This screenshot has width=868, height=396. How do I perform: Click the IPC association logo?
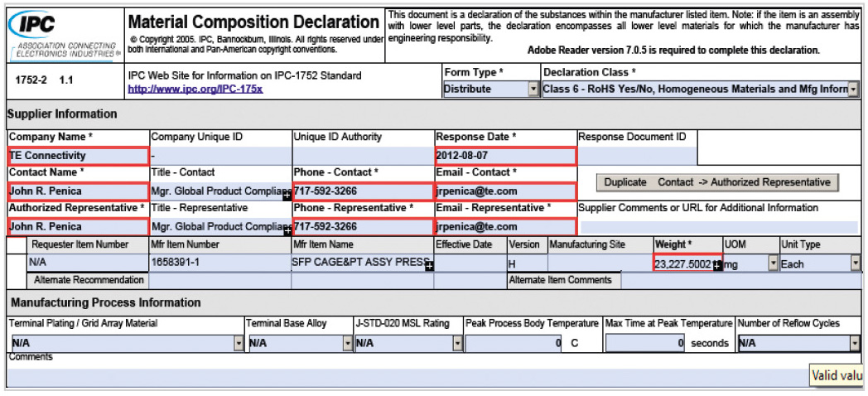tap(65, 36)
